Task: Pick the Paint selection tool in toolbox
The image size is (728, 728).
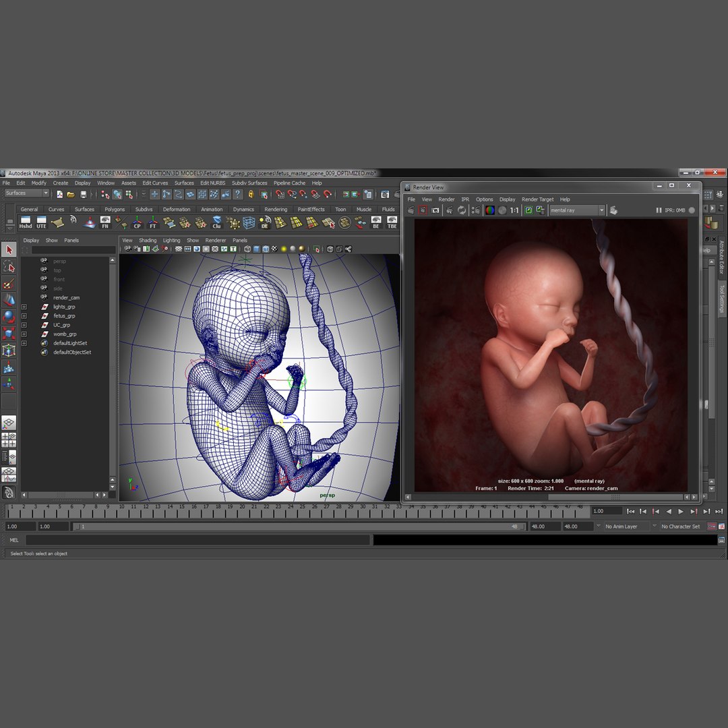Action: tap(9, 283)
